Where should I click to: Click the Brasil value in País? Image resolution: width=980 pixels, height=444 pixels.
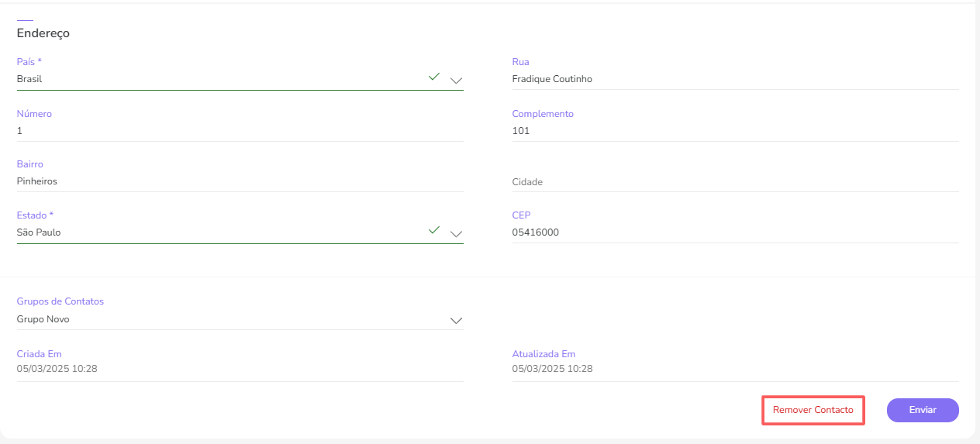[x=29, y=79]
